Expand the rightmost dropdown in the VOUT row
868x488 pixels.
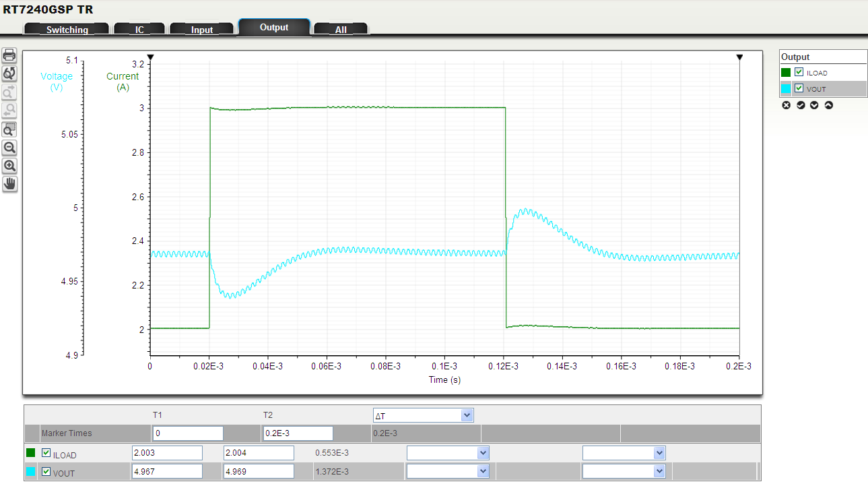tap(624, 470)
